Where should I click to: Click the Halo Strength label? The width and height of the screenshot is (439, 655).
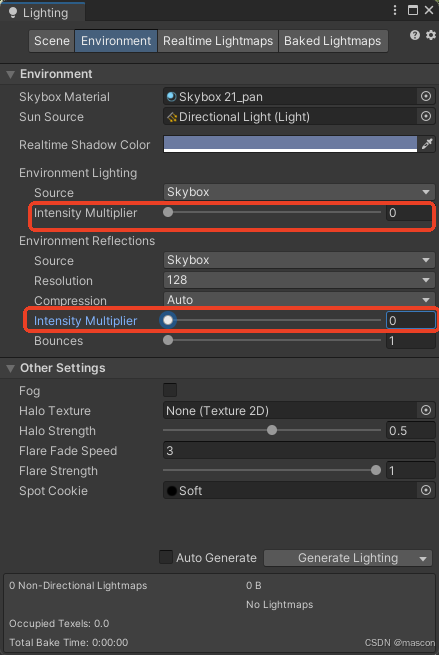(57, 431)
